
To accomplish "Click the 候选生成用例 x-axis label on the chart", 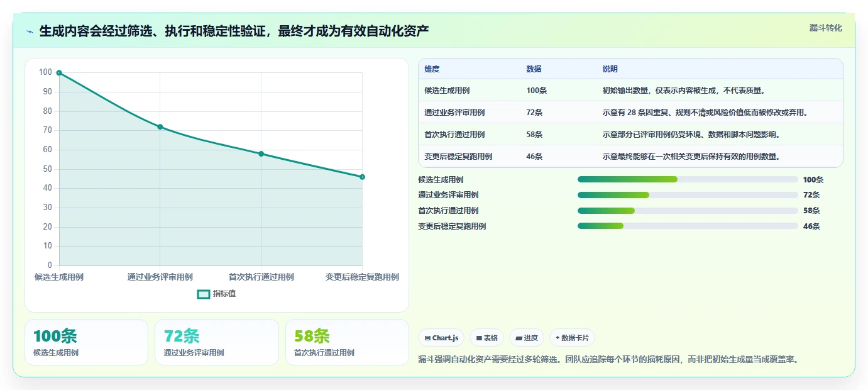I will 59,277.
